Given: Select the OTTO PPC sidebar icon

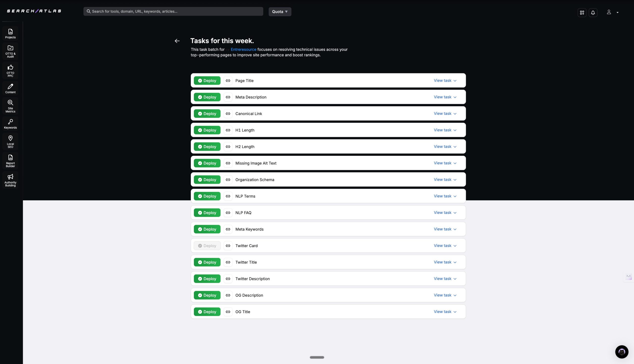Looking at the screenshot, I should pos(10,70).
